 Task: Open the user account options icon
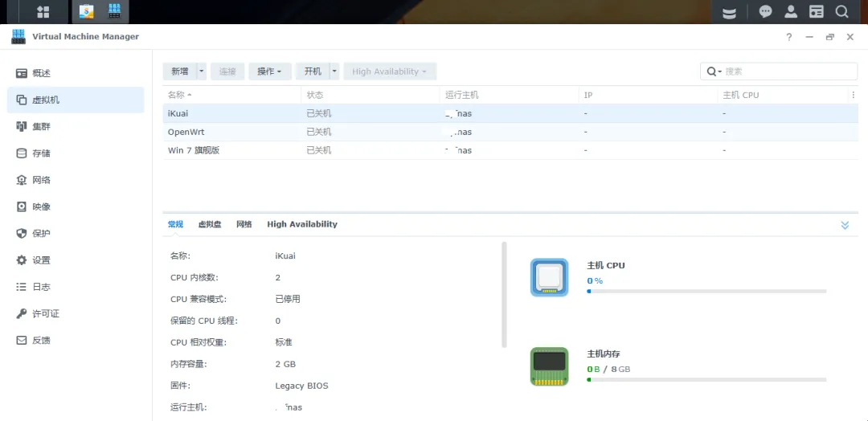791,11
